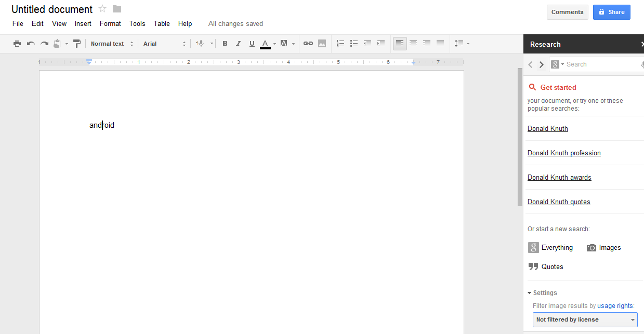Start a Quotes search
This screenshot has width=644, height=334.
(546, 266)
